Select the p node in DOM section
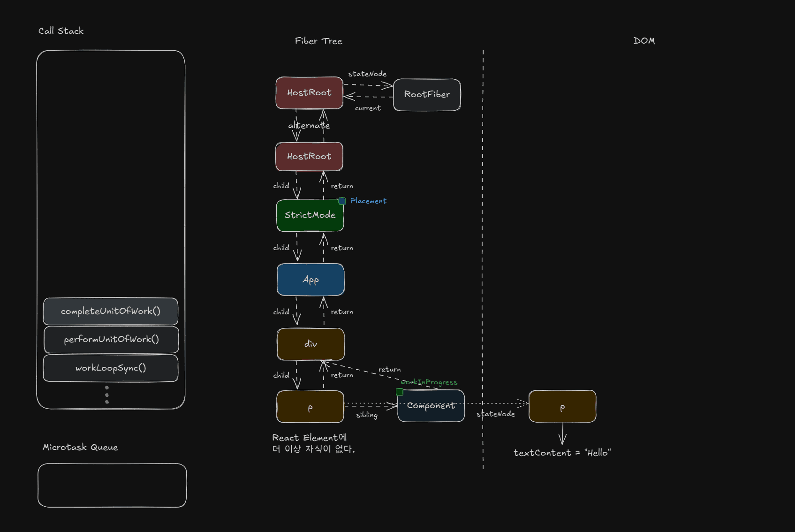Viewport: 795px width, 532px height. tap(562, 407)
